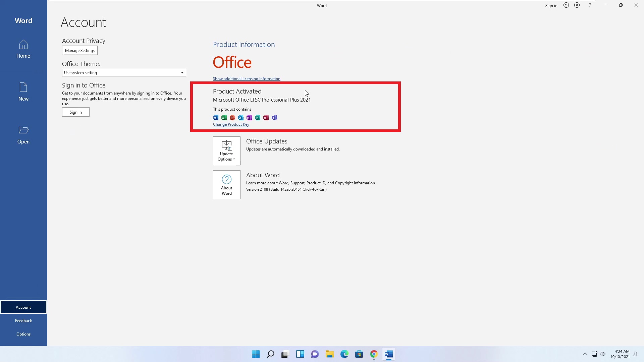Viewport: 644px width, 362px height.
Task: Open taskbar Search
Action: click(270, 354)
